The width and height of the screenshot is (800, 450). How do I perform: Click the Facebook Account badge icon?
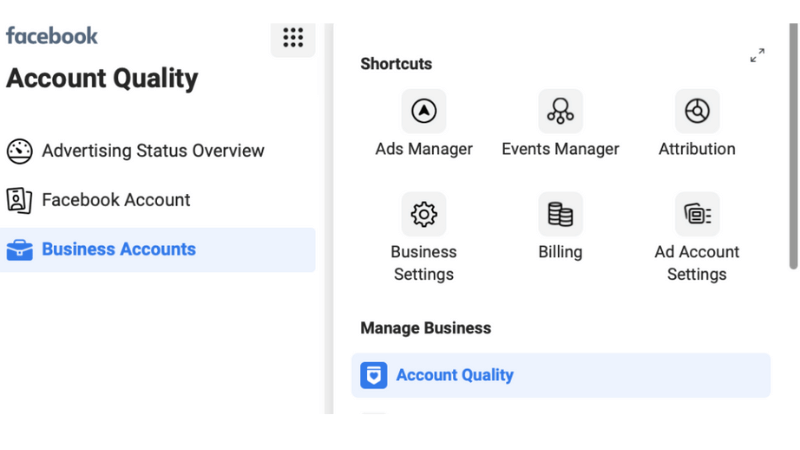tap(19, 200)
